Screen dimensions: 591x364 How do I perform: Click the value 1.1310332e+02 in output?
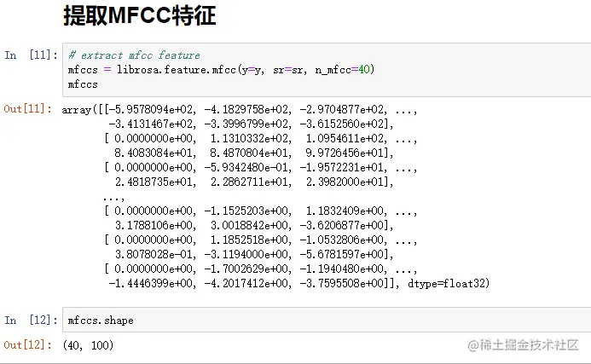pyautogui.click(x=251, y=138)
